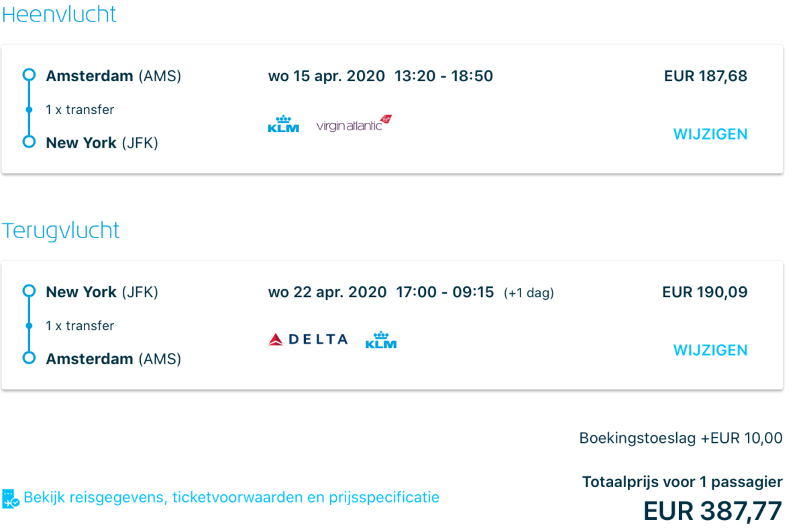Click the Amsterdam departure circle in the Heenvlucht route
The width and height of the screenshot is (805, 532).
(x=29, y=75)
